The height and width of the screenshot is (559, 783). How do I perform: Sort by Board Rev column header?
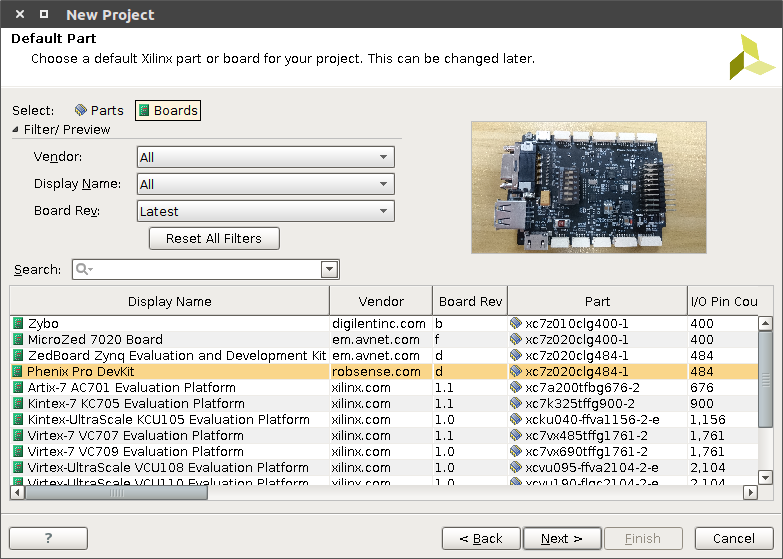pos(470,301)
